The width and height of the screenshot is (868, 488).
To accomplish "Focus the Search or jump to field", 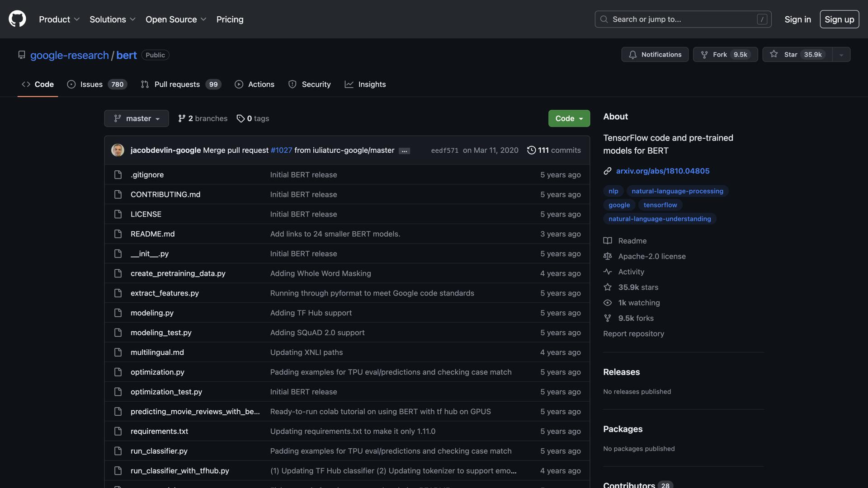I will coord(683,19).
